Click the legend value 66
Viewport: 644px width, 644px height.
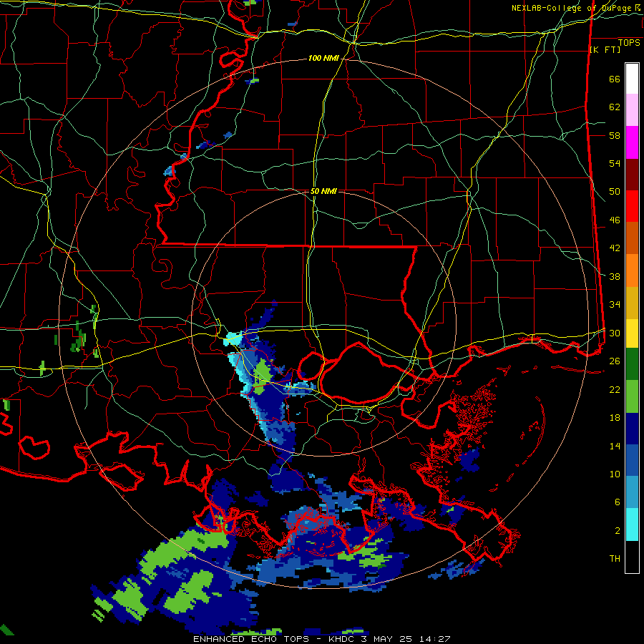point(615,79)
